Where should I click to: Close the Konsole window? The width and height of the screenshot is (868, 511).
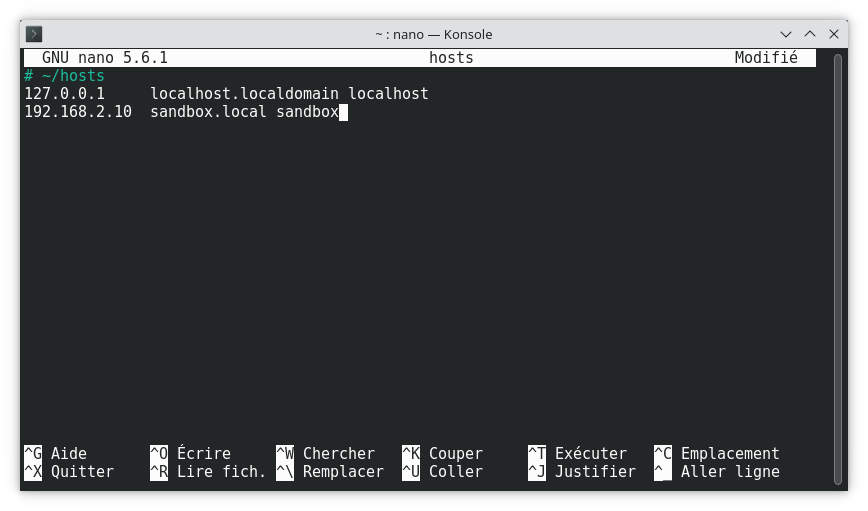tap(834, 34)
